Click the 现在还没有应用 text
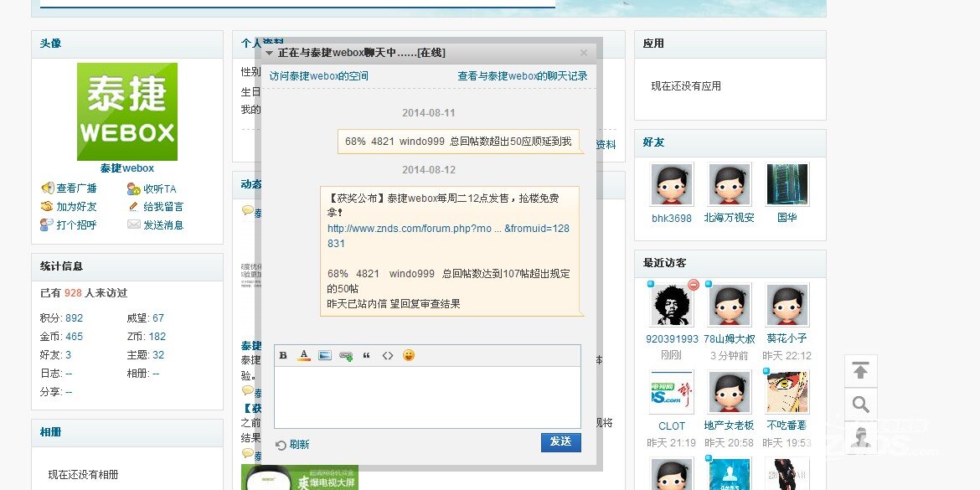This screenshot has width=980, height=490. coord(686,86)
